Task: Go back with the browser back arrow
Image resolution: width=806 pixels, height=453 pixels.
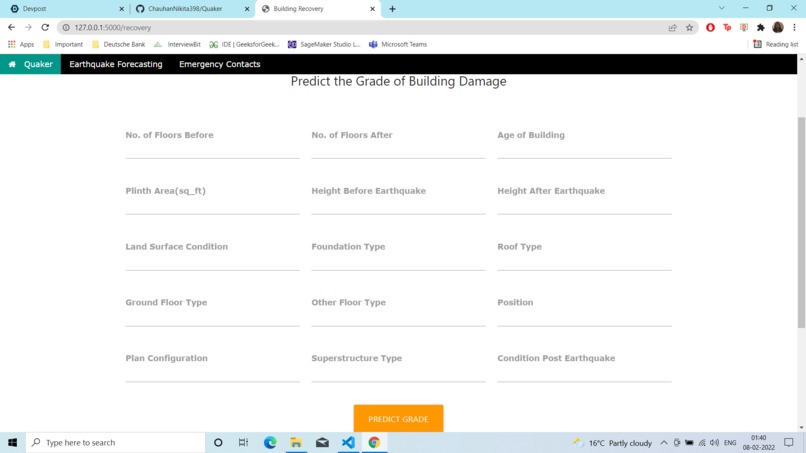Action: (11, 27)
